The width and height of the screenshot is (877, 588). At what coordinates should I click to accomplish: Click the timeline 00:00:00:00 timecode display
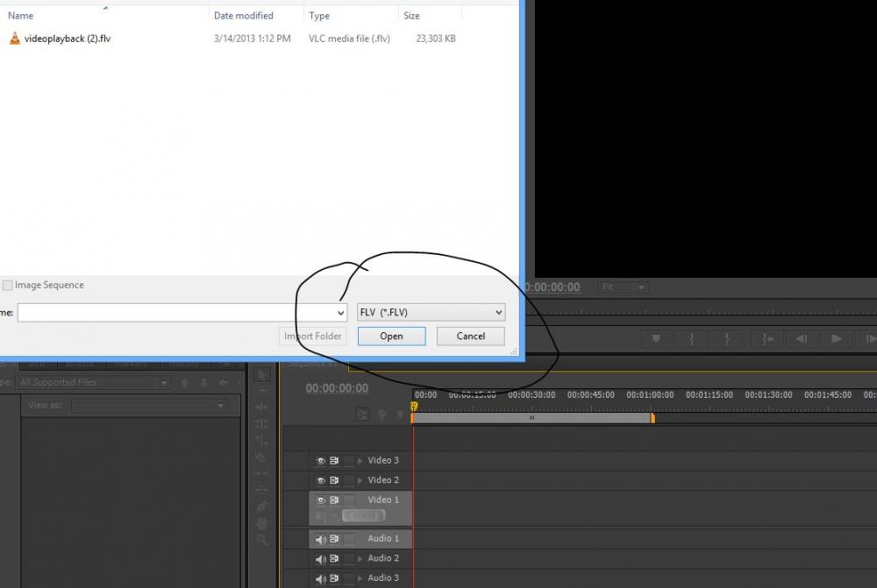pos(337,388)
